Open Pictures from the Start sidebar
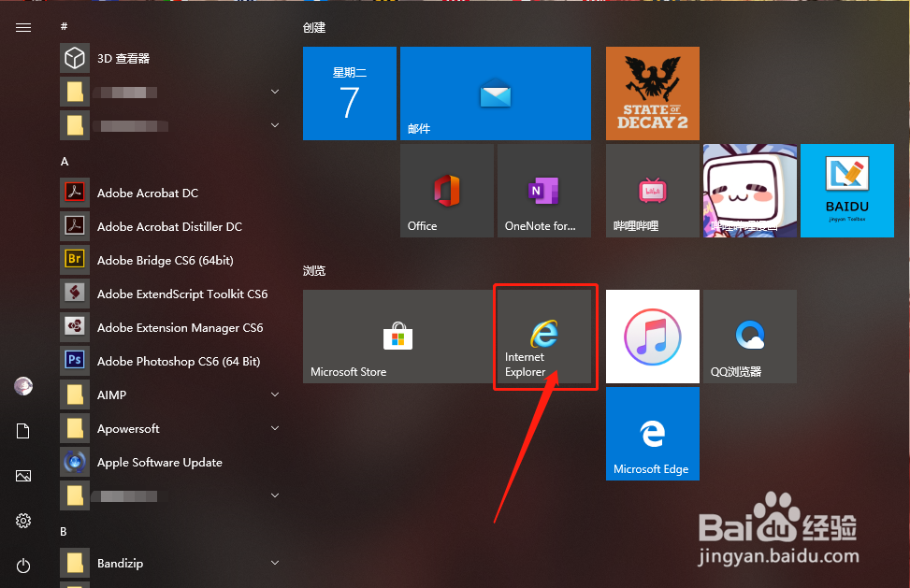 [x=23, y=476]
